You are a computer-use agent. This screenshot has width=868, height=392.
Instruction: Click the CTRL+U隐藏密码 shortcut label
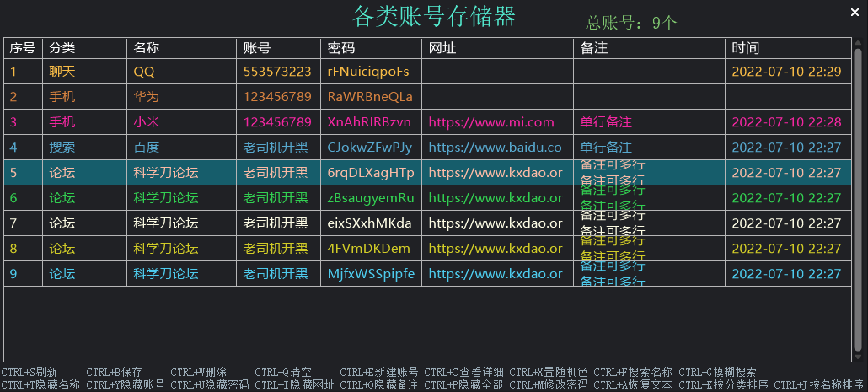click(x=210, y=384)
